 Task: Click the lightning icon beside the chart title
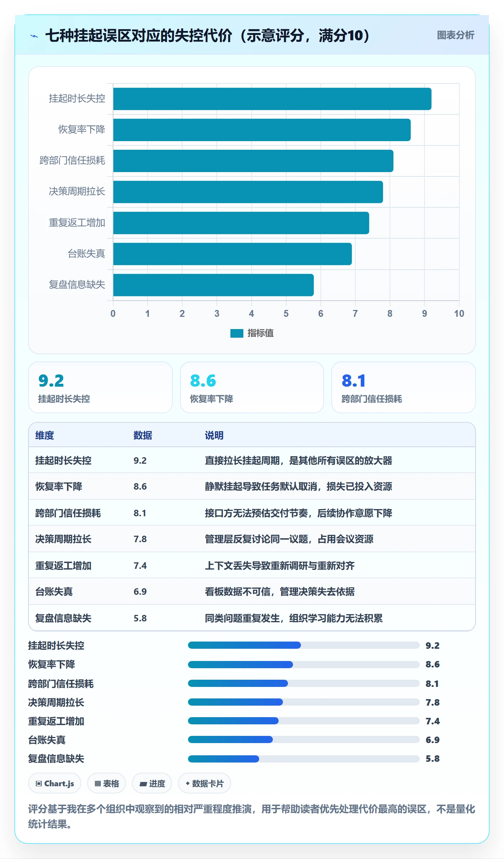tap(34, 36)
